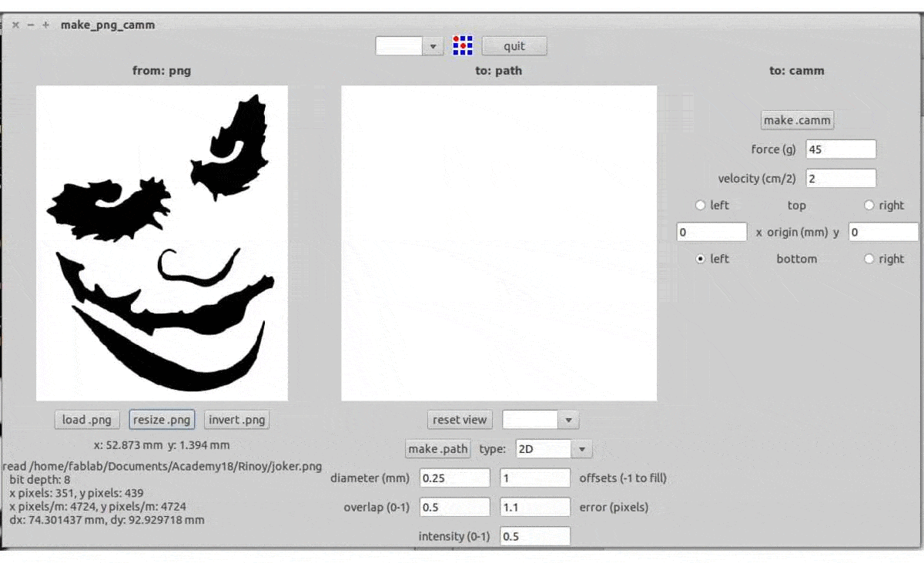Screen dimensions: 924x563
Task: Click the 'from: png' heading
Action: (162, 70)
